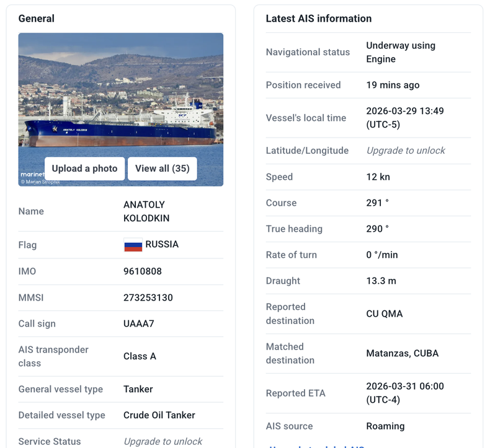Viewport: 490px width, 448px height.
Task: Click the Reported ETA value 2026-03-31
Action: (405, 393)
